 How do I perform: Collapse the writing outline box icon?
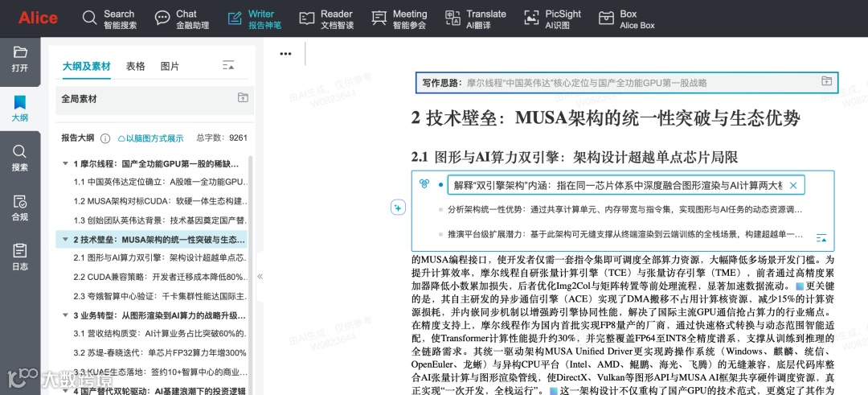click(821, 238)
